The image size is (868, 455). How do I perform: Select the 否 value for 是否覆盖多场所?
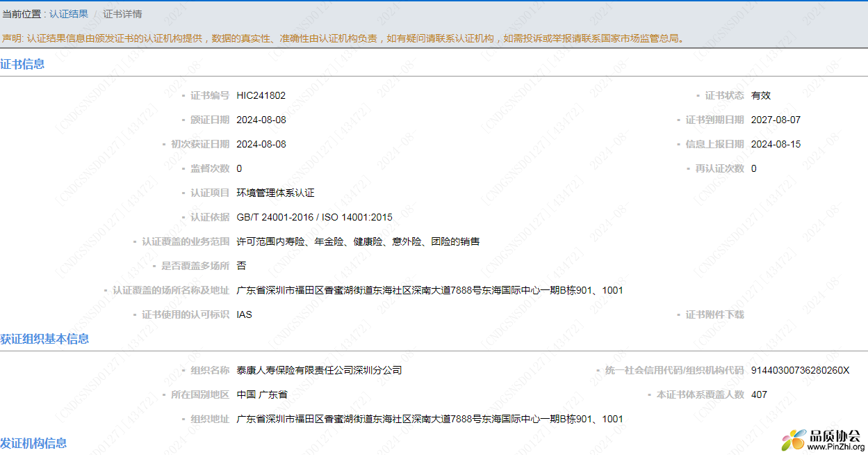[x=241, y=266]
